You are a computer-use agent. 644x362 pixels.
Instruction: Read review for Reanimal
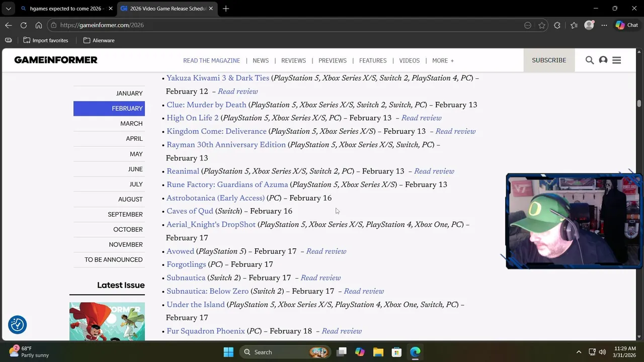point(434,171)
